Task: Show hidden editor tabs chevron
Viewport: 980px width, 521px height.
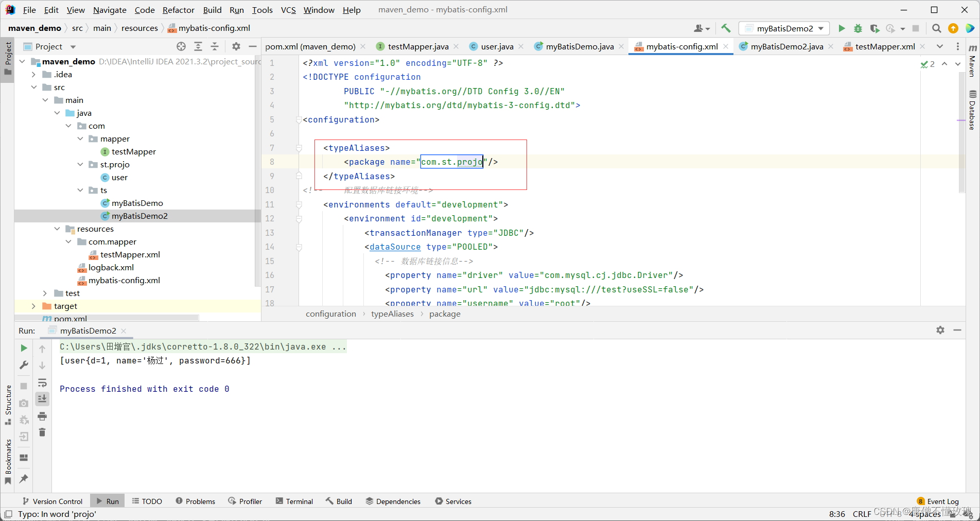Action: tap(940, 46)
